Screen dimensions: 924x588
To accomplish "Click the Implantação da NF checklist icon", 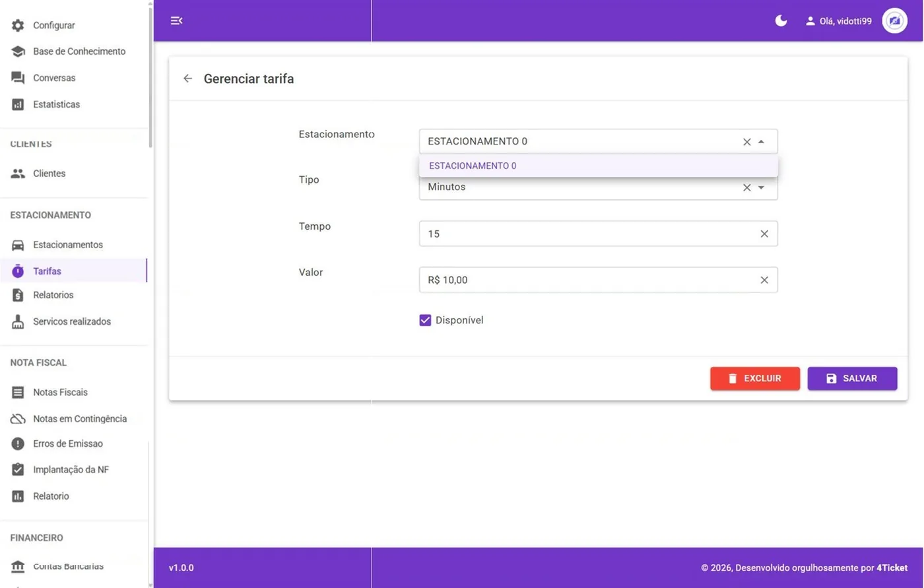I will pos(18,469).
